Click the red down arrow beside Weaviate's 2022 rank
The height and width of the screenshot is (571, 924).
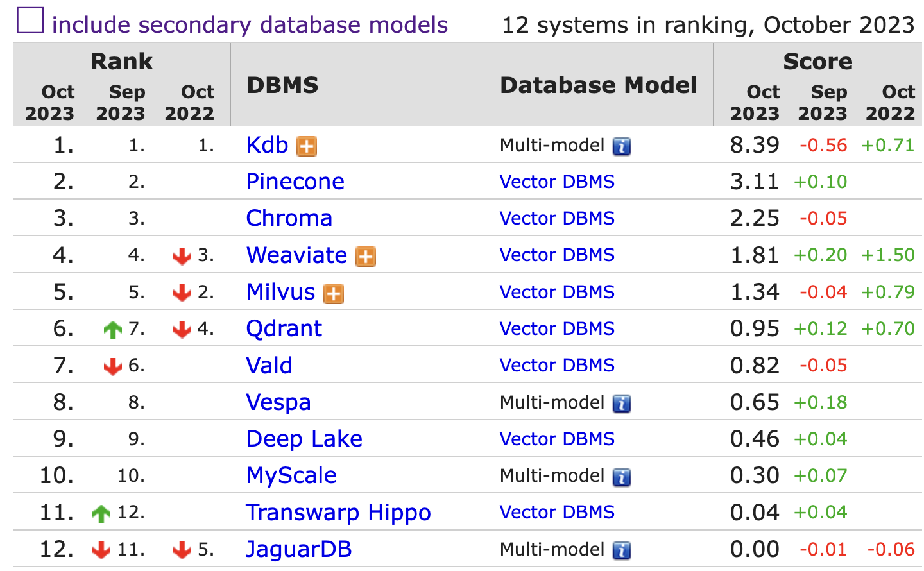pos(182,255)
